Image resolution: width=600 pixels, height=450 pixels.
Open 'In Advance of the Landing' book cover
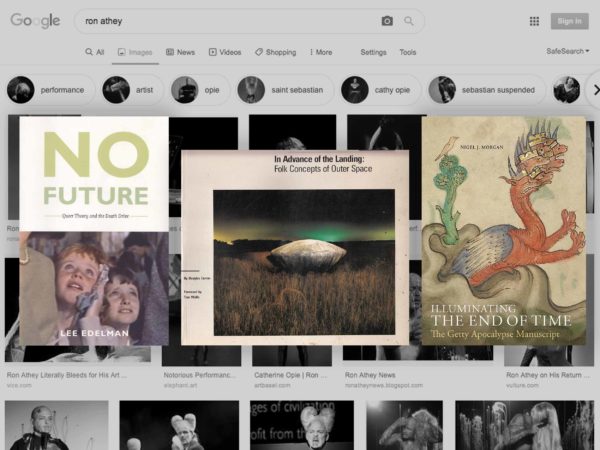coord(295,248)
